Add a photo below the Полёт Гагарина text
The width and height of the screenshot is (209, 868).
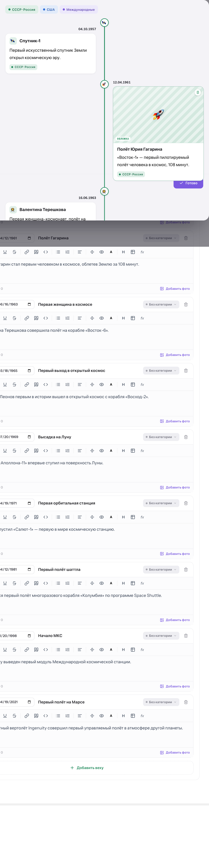[175, 289]
